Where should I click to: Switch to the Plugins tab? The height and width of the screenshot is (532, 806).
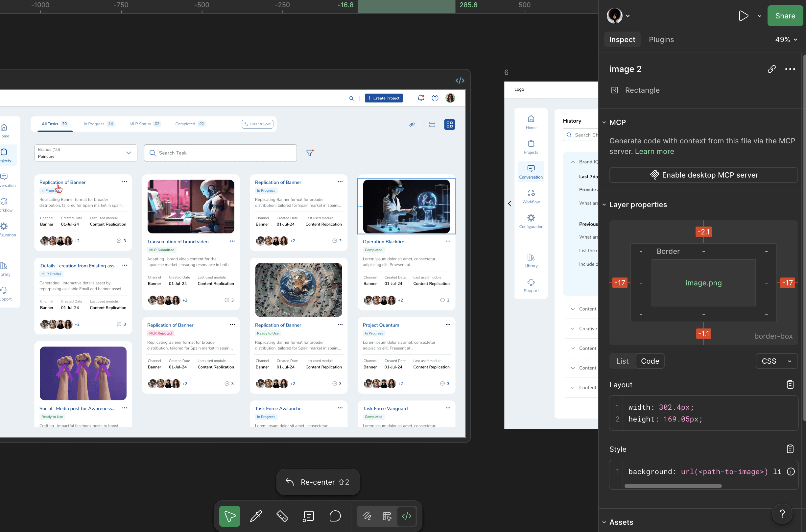pos(661,39)
